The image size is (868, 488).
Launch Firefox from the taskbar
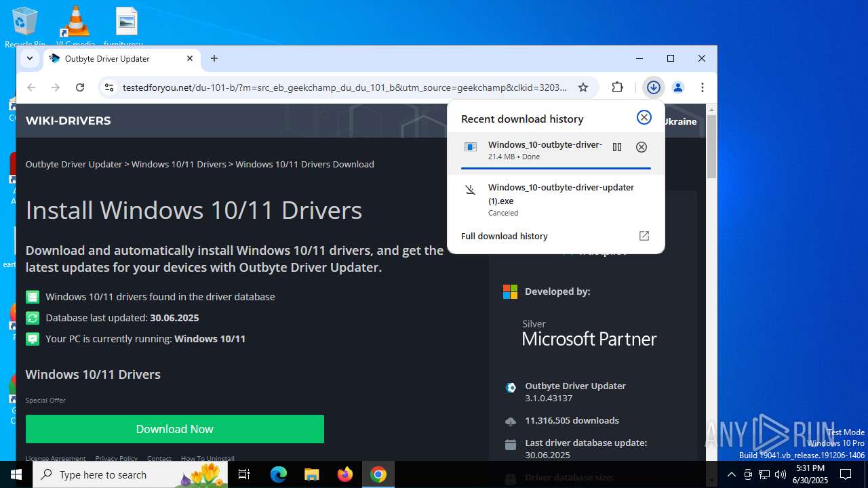point(345,474)
